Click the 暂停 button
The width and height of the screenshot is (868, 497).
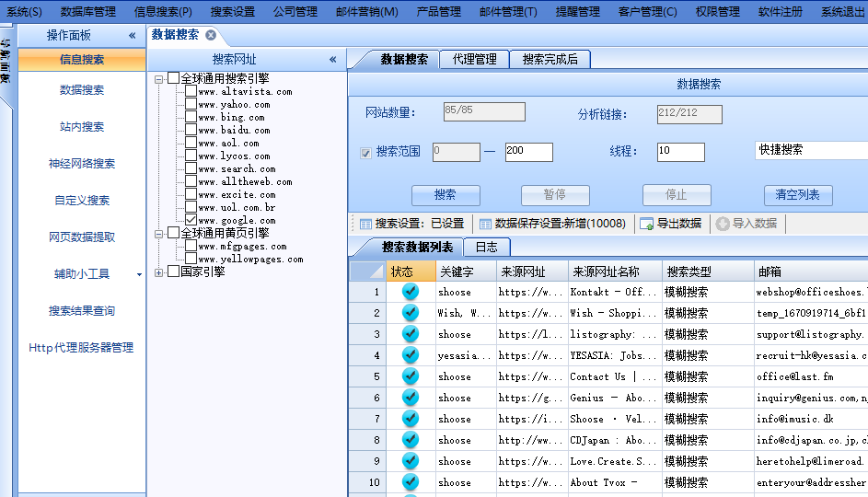555,195
